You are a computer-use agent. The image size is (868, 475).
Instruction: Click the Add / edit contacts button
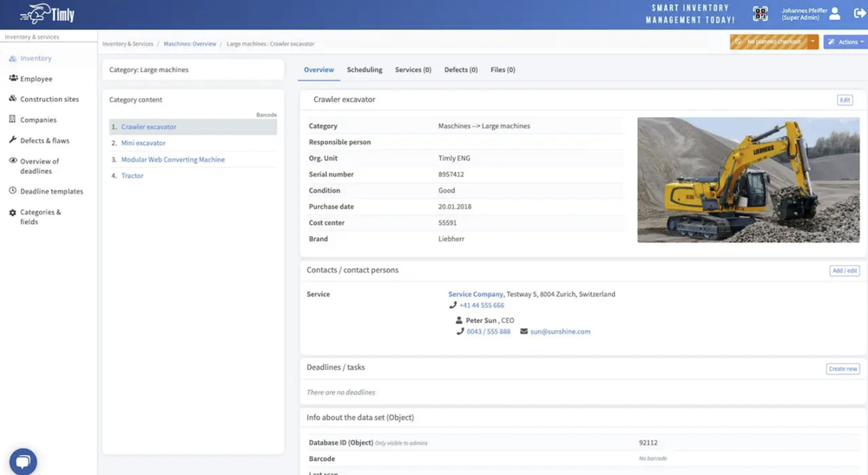point(845,271)
